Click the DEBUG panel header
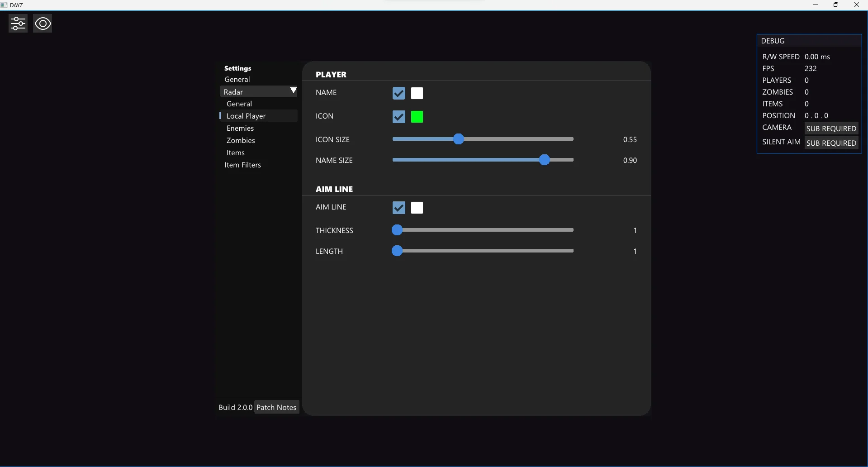Screen dimensions: 868x467 809,41
